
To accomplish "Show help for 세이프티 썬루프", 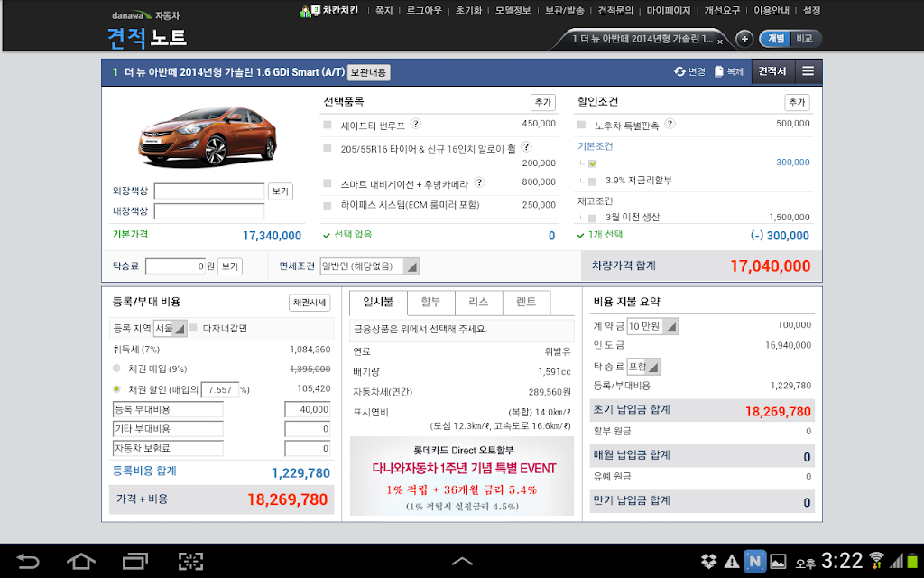I will (x=415, y=124).
